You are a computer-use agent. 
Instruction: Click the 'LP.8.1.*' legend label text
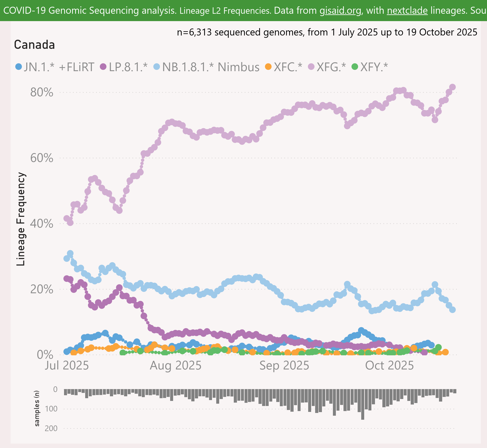pyautogui.click(x=128, y=67)
